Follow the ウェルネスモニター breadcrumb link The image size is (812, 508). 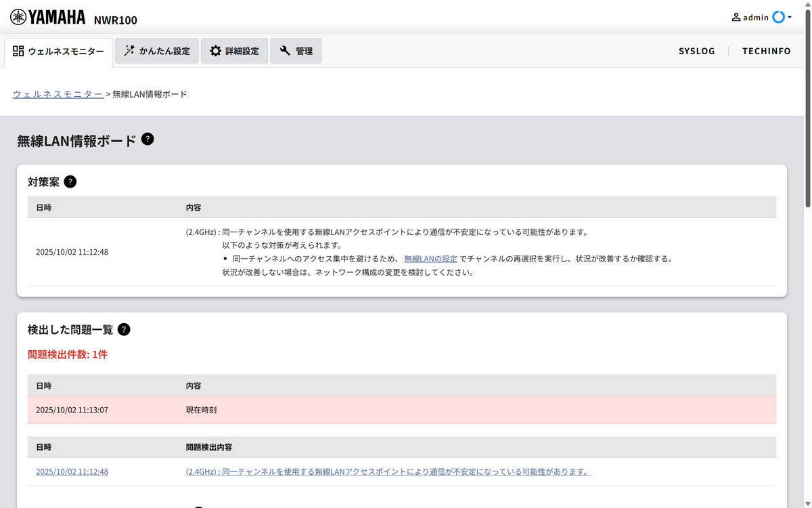coord(58,94)
